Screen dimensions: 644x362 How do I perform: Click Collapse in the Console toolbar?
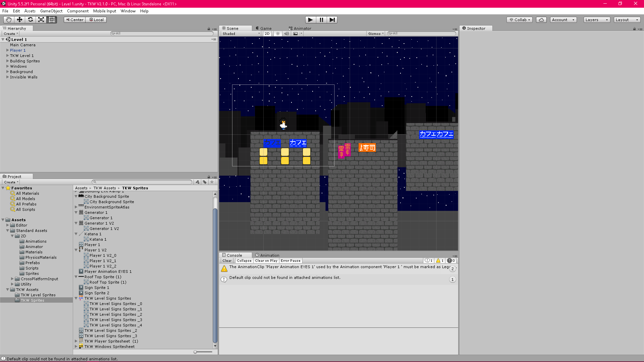[x=244, y=260]
